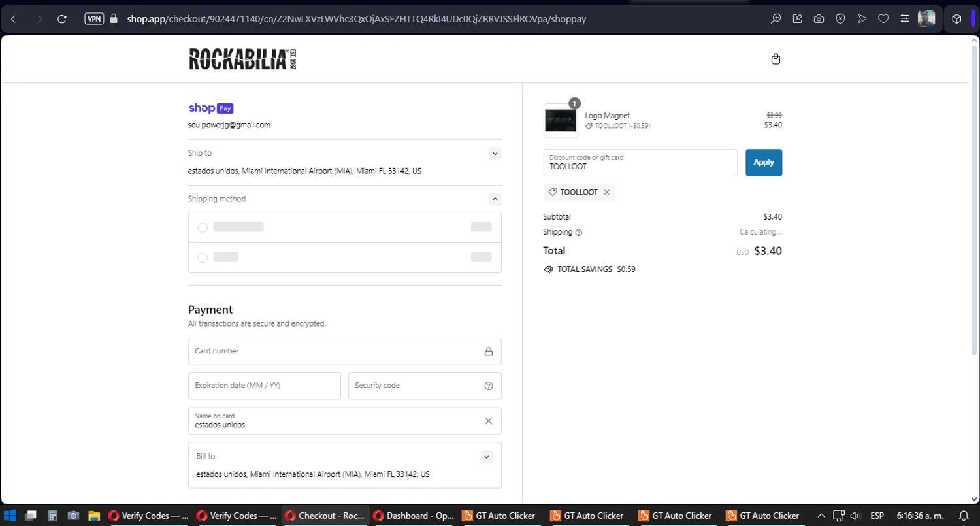Click the Discount code or gift card field
This screenshot has height=526, width=980.
(x=640, y=163)
